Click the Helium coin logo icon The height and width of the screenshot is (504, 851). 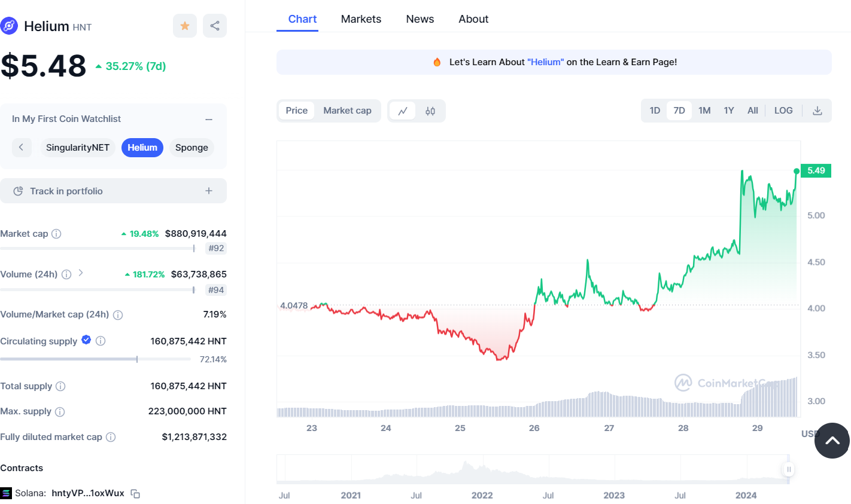coord(9,26)
